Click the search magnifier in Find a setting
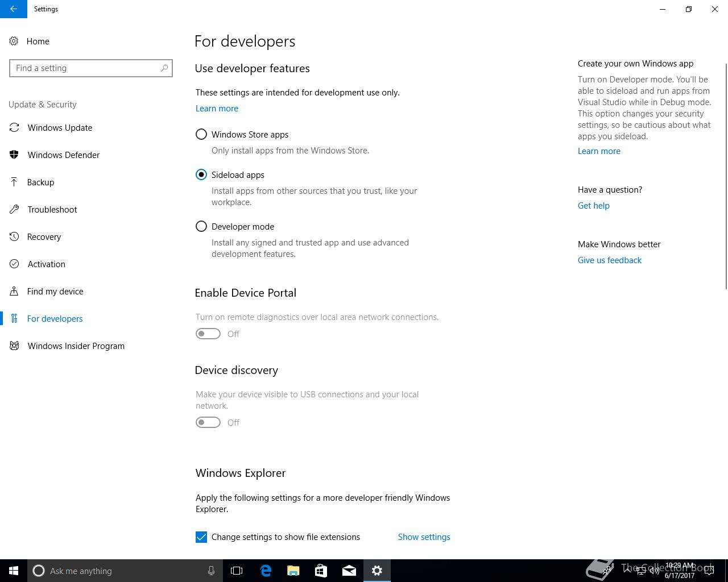 coord(164,68)
